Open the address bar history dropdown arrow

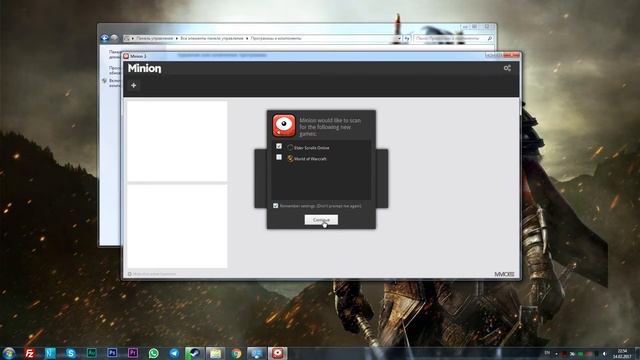(399, 38)
